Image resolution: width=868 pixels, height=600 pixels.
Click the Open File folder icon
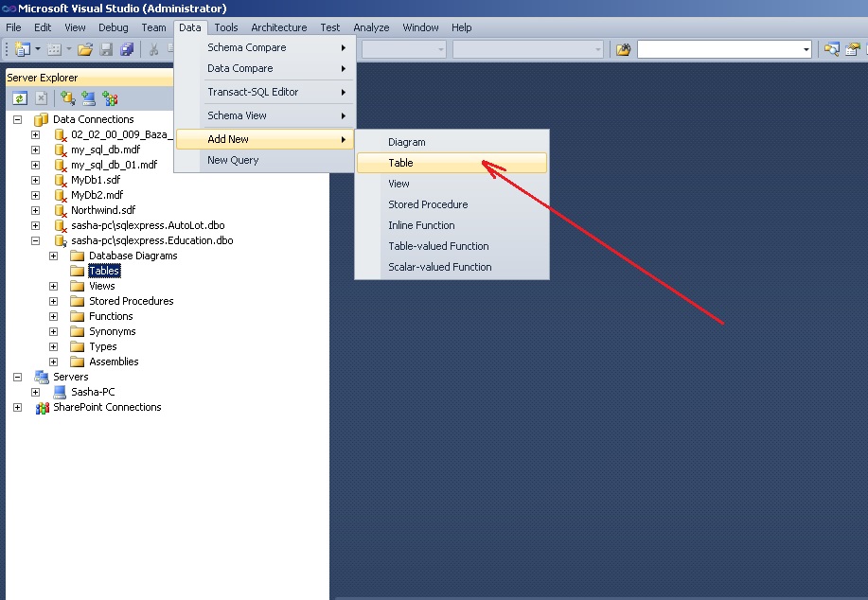[x=85, y=50]
